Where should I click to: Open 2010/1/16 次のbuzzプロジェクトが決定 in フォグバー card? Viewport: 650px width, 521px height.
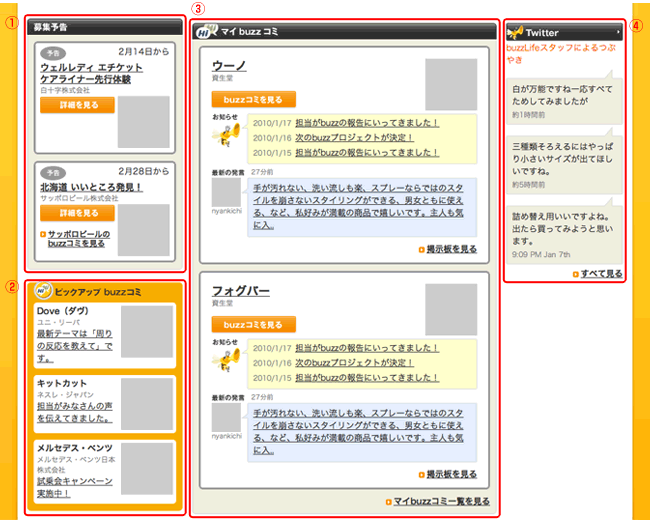tap(354, 363)
